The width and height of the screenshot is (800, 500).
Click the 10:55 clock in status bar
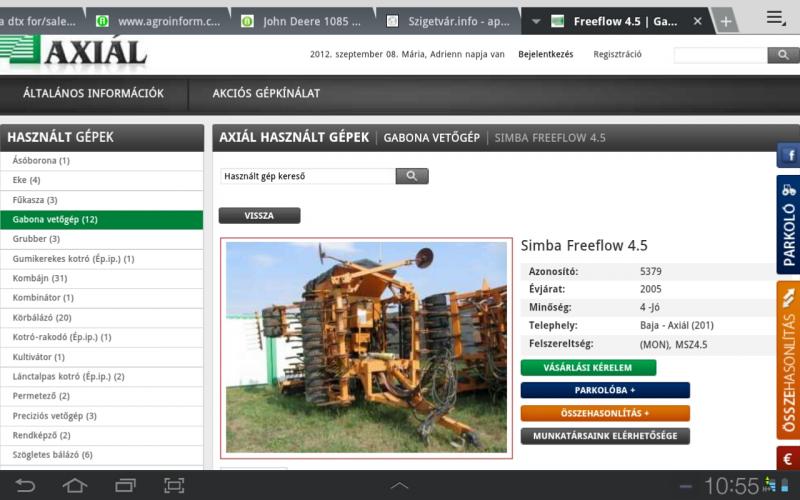pyautogui.click(x=732, y=485)
